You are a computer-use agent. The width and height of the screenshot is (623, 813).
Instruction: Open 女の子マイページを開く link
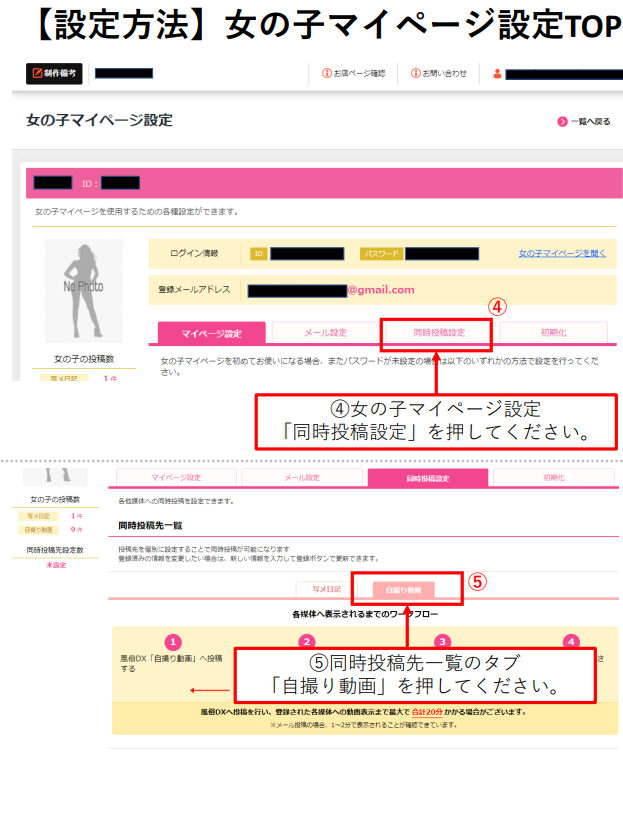pos(562,253)
